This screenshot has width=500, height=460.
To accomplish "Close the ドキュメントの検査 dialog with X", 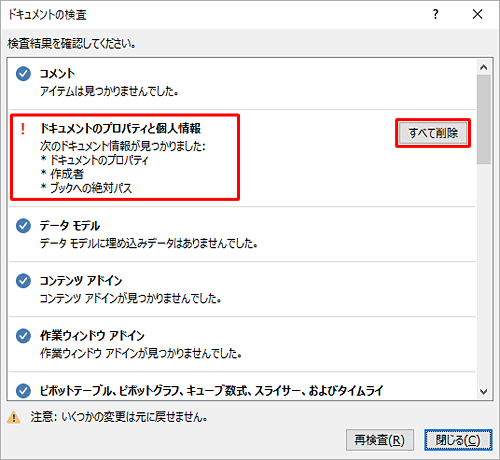I will (x=478, y=14).
